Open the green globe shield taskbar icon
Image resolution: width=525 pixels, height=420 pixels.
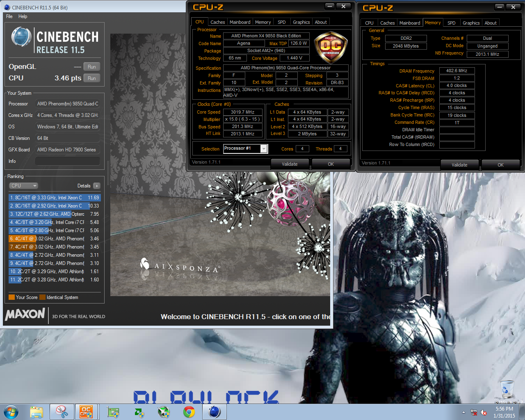[164, 412]
